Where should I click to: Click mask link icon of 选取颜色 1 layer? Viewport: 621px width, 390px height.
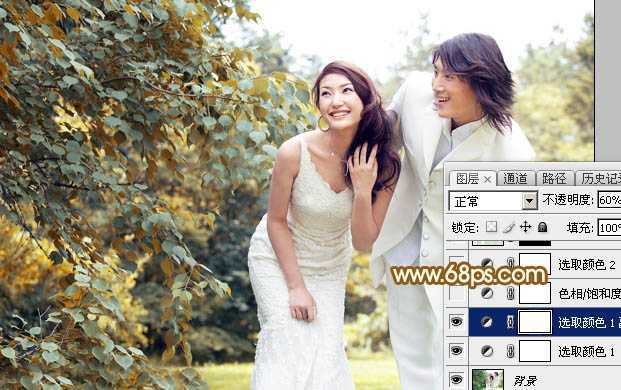tap(511, 351)
